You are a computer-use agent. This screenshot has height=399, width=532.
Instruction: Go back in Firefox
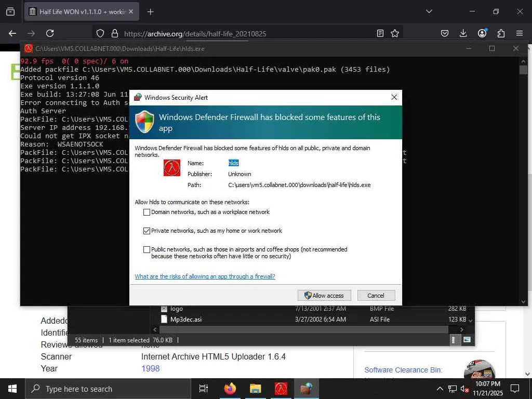(x=12, y=33)
